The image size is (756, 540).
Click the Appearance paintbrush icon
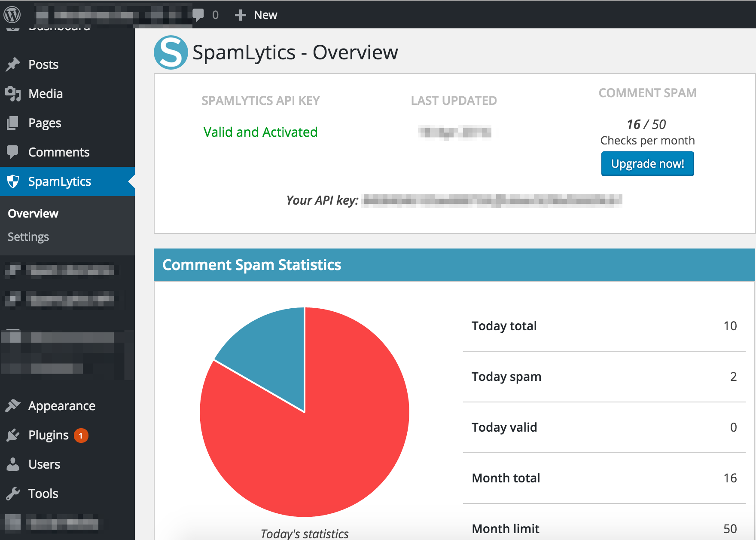pos(13,405)
